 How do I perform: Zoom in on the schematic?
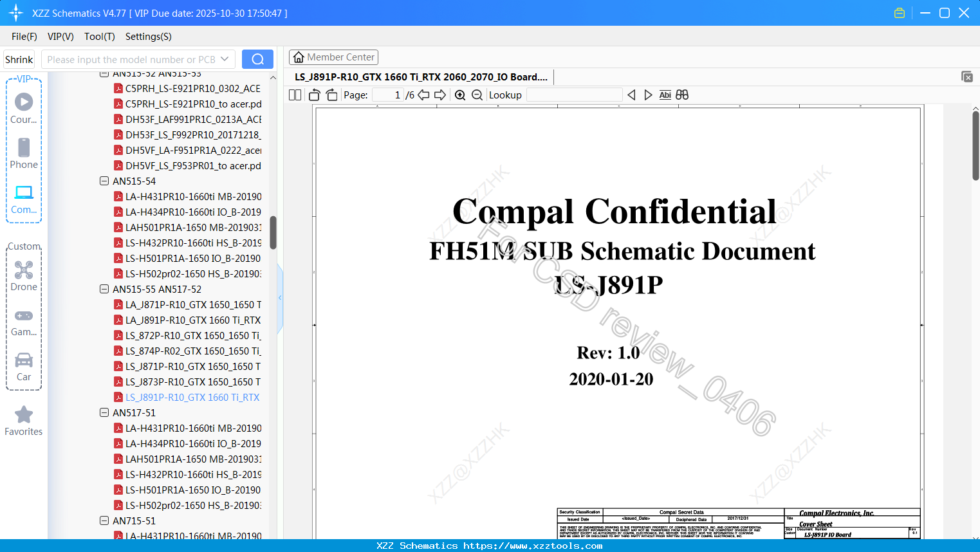[x=460, y=95]
